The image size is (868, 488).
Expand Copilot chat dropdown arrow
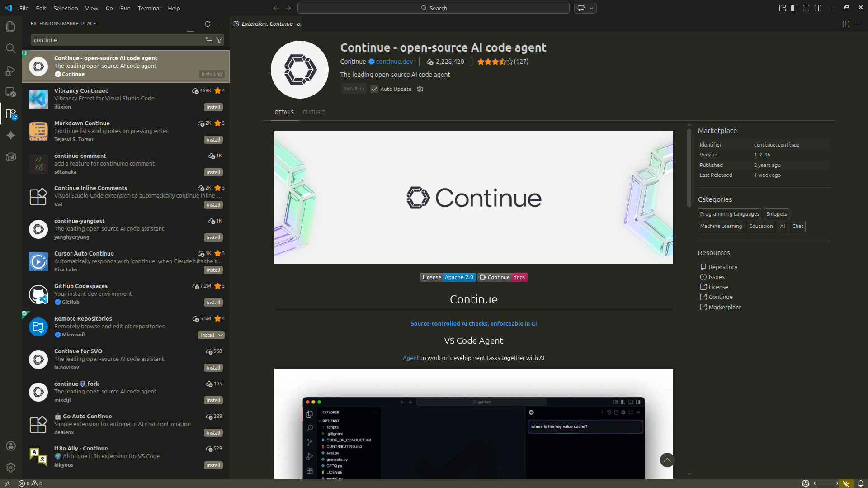(591, 8)
